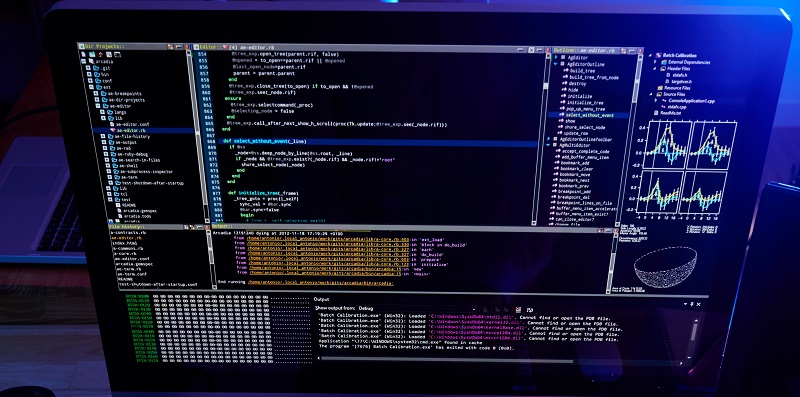Viewport: 800px width, 397px height.
Task: Click the ruby file icon beside ae-editor.rb in the tree
Action: coord(113,130)
